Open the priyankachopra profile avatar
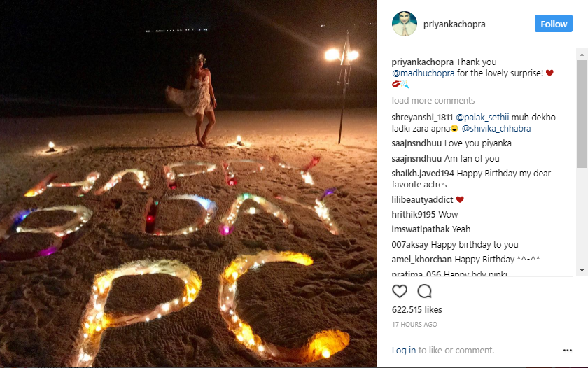The width and height of the screenshot is (588, 368). (x=405, y=24)
